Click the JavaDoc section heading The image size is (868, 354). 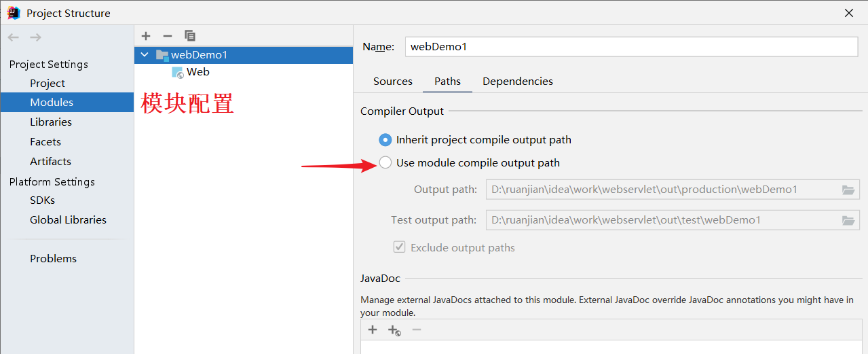click(x=380, y=279)
